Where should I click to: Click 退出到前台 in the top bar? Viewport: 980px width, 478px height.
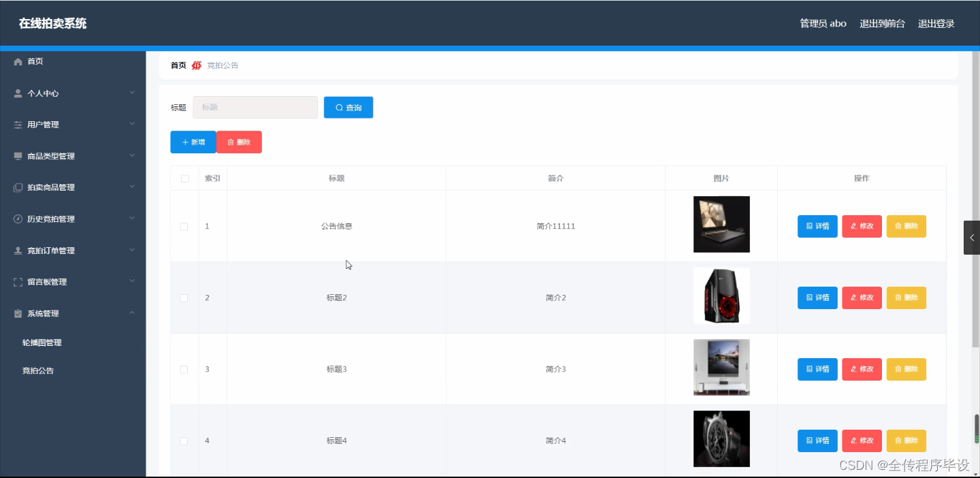point(883,23)
